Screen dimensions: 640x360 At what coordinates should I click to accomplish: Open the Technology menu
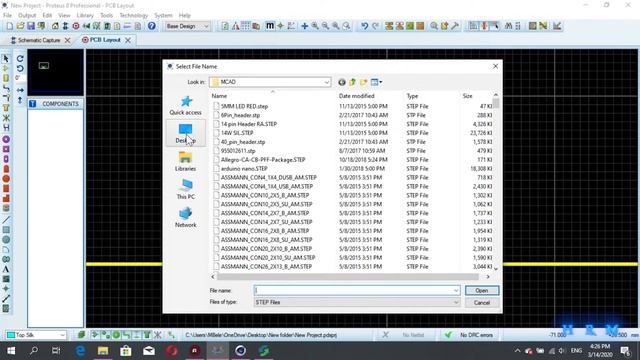point(133,15)
